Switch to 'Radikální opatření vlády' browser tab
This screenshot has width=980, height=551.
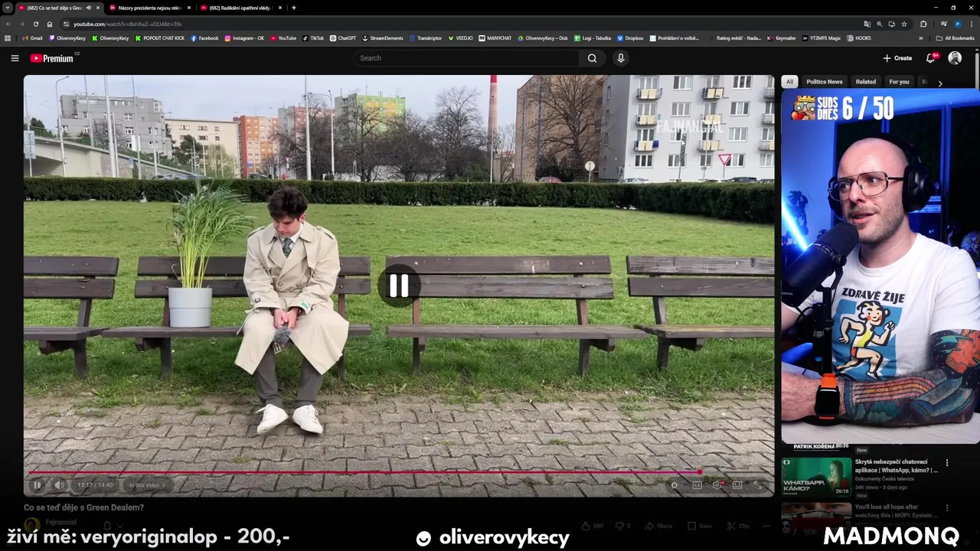pyautogui.click(x=240, y=8)
